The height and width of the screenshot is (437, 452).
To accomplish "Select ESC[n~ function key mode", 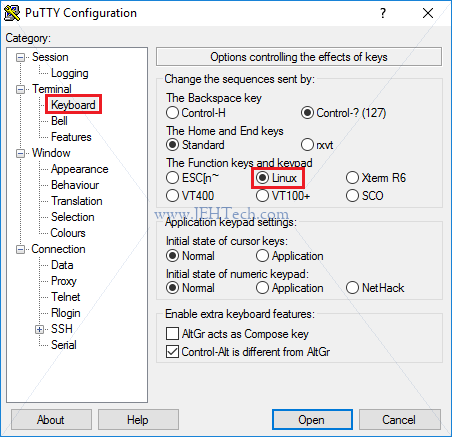I will [192, 178].
